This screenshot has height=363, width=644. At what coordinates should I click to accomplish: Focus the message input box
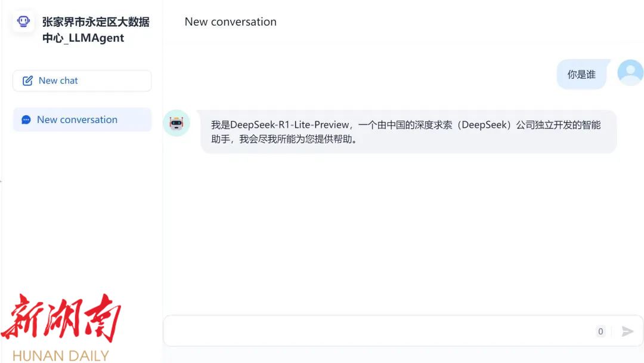376,331
